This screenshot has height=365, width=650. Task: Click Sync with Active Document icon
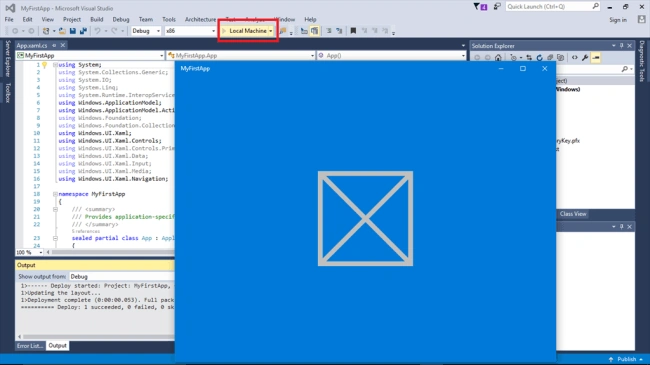click(529, 58)
